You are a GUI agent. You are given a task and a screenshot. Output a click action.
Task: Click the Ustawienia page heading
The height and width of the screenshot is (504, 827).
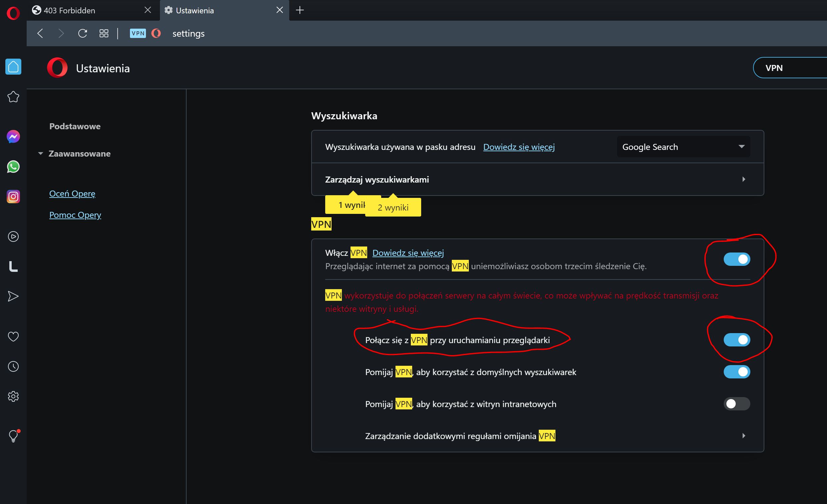pyautogui.click(x=103, y=68)
